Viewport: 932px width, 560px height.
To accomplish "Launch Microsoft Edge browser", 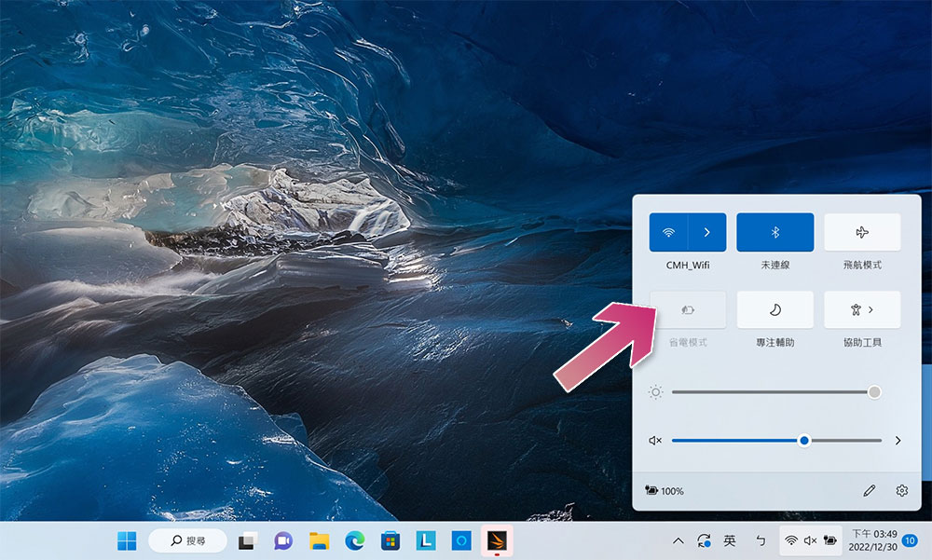I will [x=355, y=541].
